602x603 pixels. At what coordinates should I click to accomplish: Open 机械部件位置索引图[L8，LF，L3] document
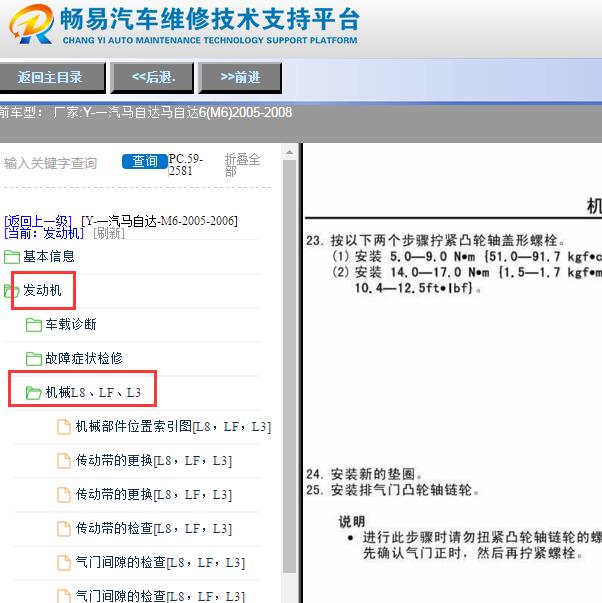[173, 426]
